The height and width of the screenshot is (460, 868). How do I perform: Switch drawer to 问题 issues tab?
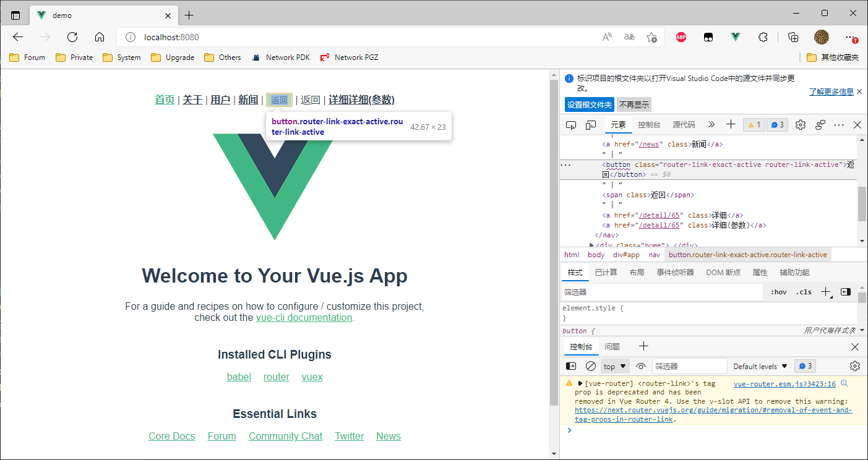tap(612, 347)
